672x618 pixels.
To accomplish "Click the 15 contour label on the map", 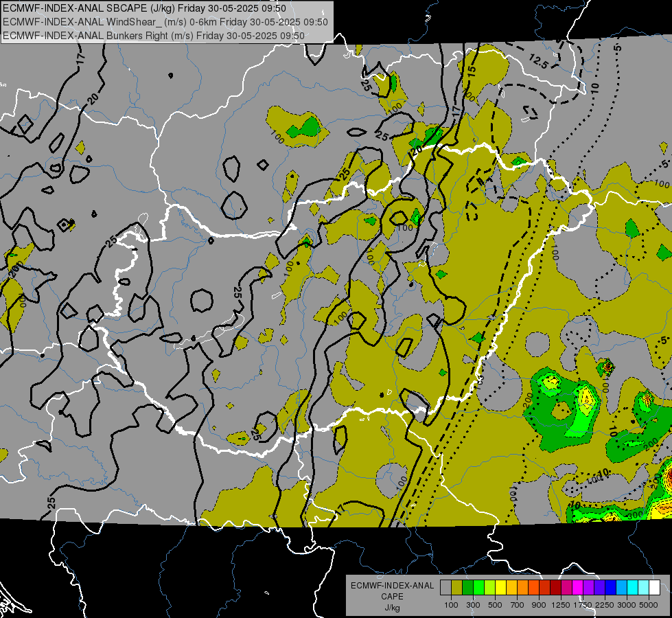I will click(x=471, y=71).
